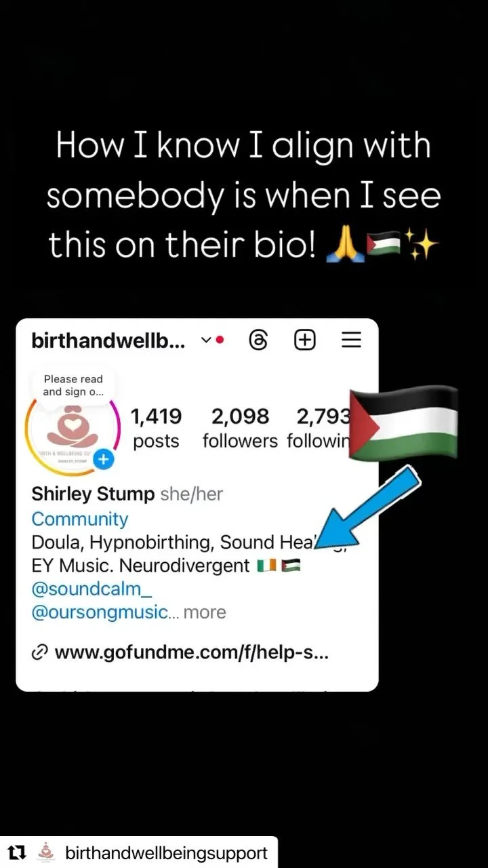Visit the www.gofundme.com/f/help-s... link

(x=192, y=653)
